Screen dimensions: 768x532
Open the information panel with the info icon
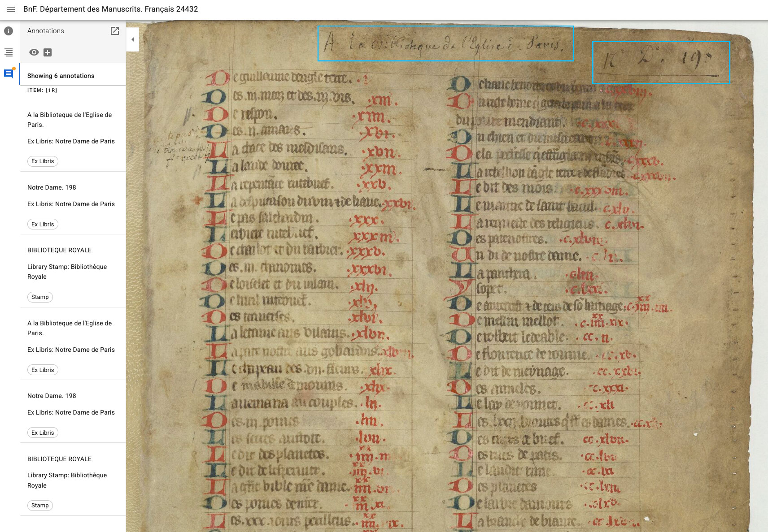coord(8,31)
